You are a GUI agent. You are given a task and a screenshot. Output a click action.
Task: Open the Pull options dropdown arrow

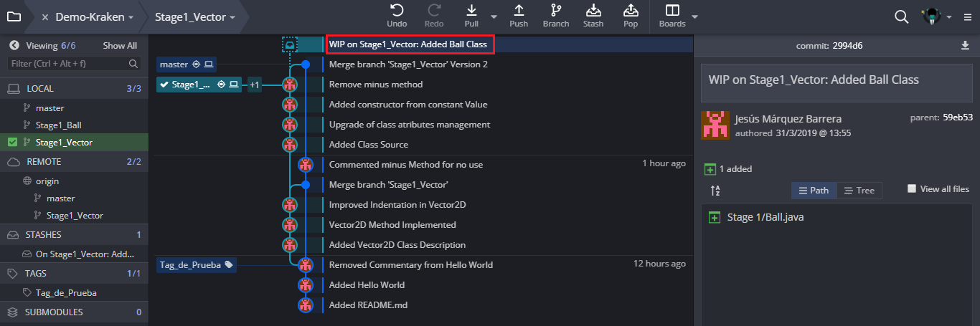click(x=494, y=16)
